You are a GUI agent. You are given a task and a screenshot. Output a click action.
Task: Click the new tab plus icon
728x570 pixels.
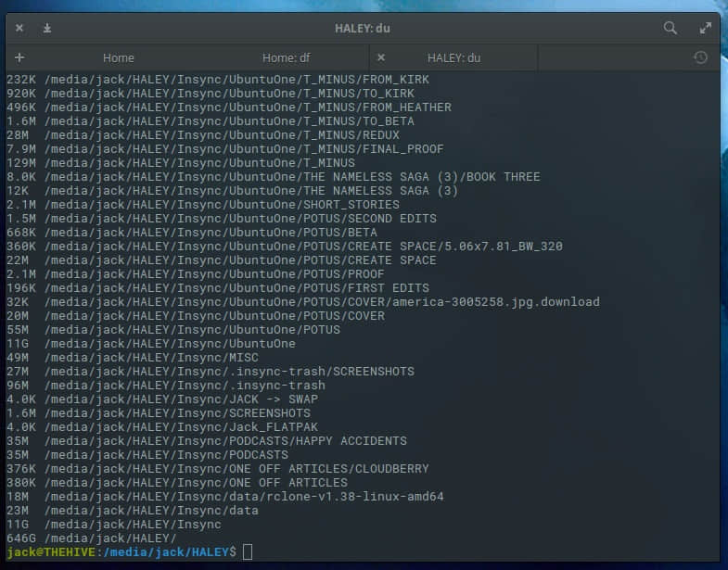point(19,57)
